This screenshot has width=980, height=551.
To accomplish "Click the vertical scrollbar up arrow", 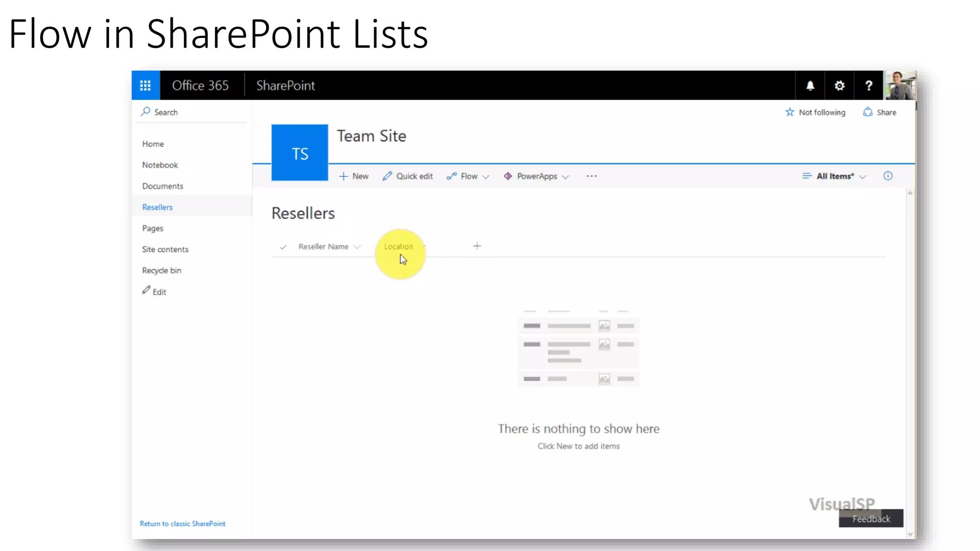I will pyautogui.click(x=910, y=192).
